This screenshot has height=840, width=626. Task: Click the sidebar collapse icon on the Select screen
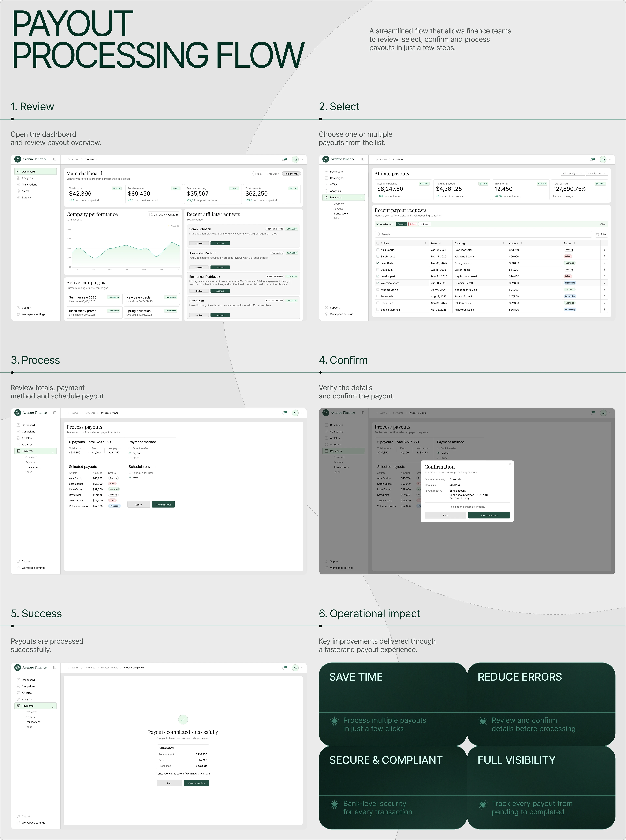coord(363,159)
